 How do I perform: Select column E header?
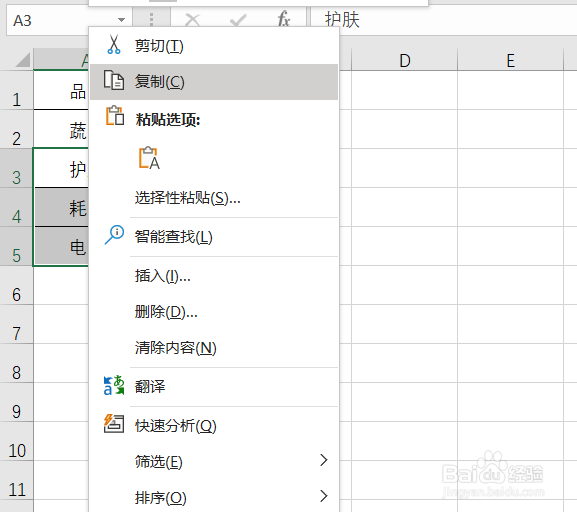point(510,60)
